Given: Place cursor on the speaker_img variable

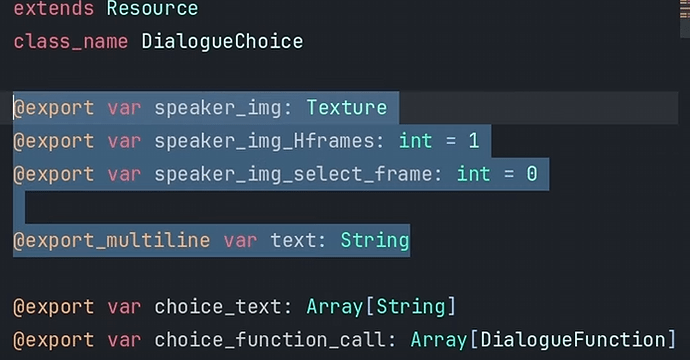Looking at the screenshot, I should 217,108.
